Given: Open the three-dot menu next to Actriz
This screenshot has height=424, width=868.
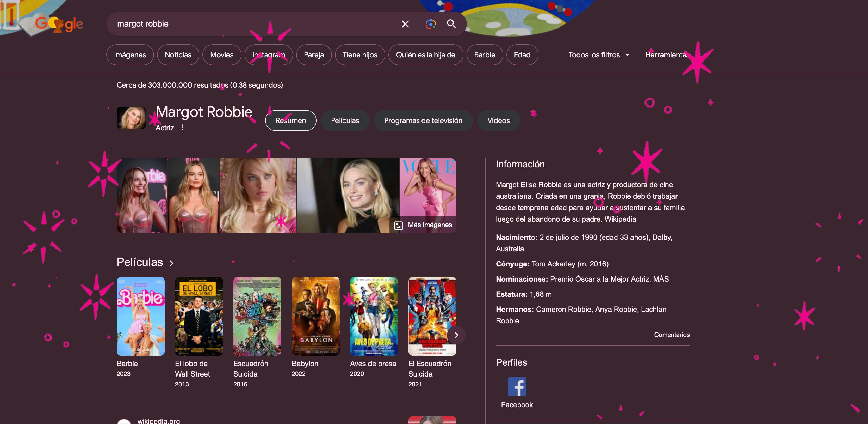Looking at the screenshot, I should click(x=182, y=128).
